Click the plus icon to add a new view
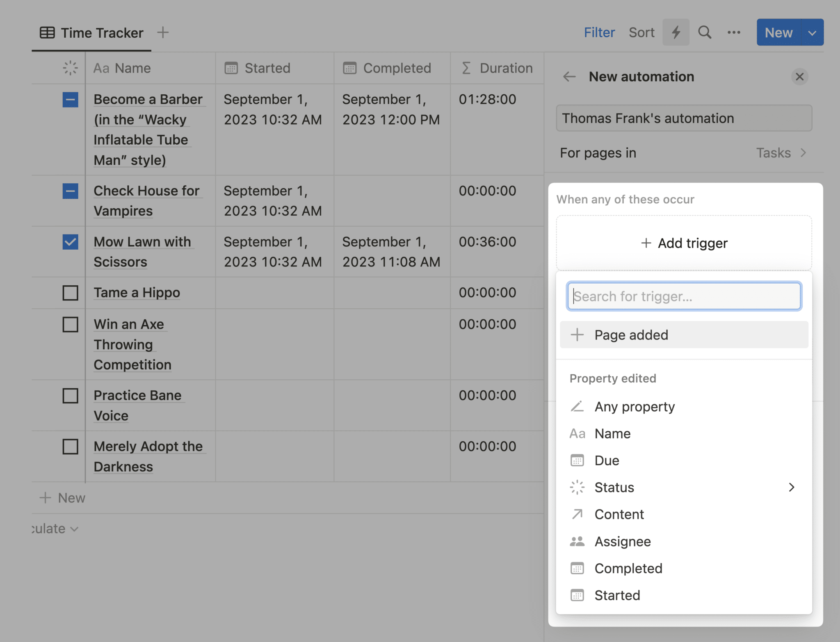The width and height of the screenshot is (840, 642). tap(163, 32)
